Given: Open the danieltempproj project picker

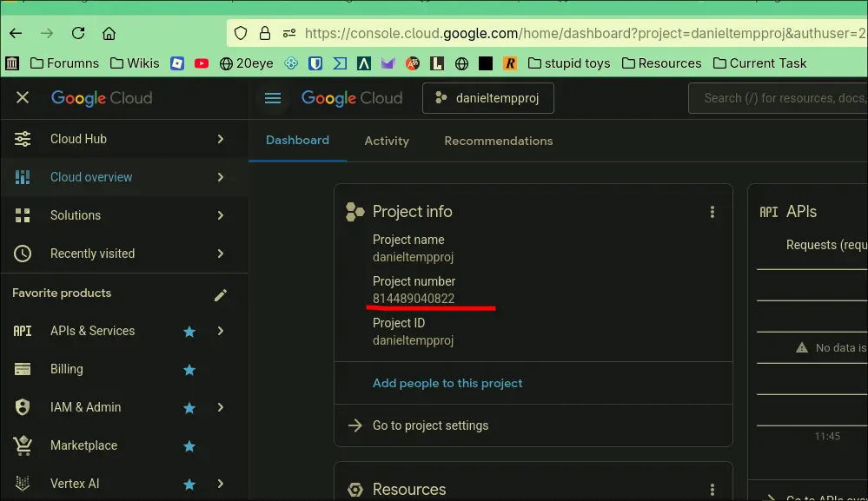Looking at the screenshot, I should (487, 98).
